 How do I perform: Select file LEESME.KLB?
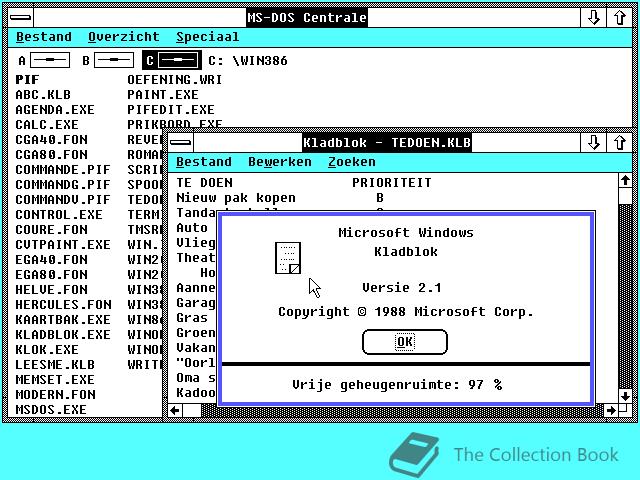(55, 364)
